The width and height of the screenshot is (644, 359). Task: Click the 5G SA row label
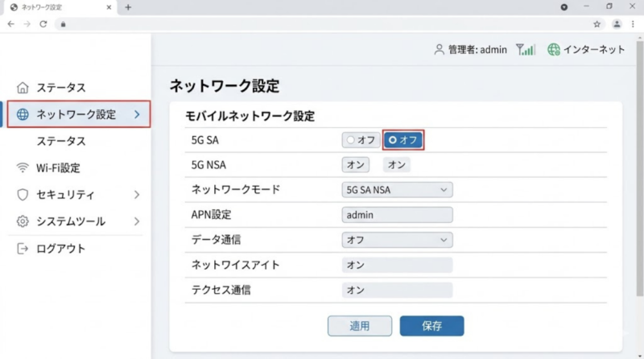point(205,140)
